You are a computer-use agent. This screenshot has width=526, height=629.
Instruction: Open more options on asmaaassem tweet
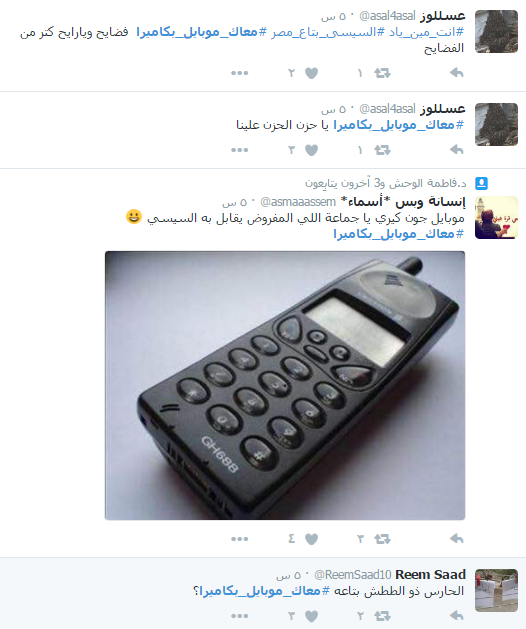pyautogui.click(x=240, y=539)
